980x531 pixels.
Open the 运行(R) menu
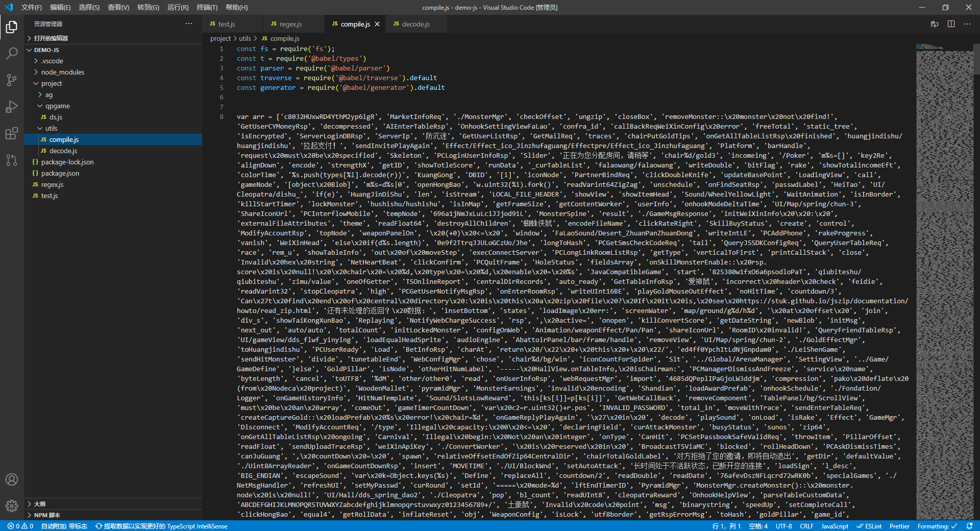(178, 7)
